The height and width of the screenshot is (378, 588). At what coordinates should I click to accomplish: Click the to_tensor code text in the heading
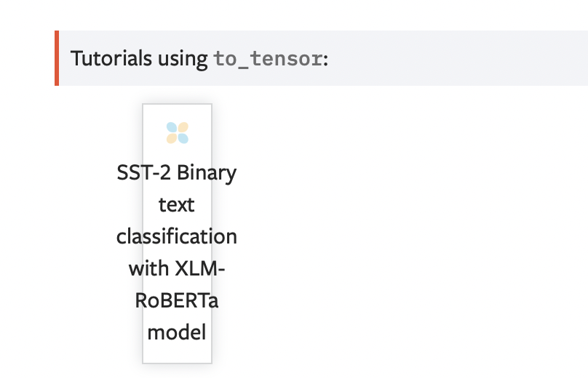(268, 58)
